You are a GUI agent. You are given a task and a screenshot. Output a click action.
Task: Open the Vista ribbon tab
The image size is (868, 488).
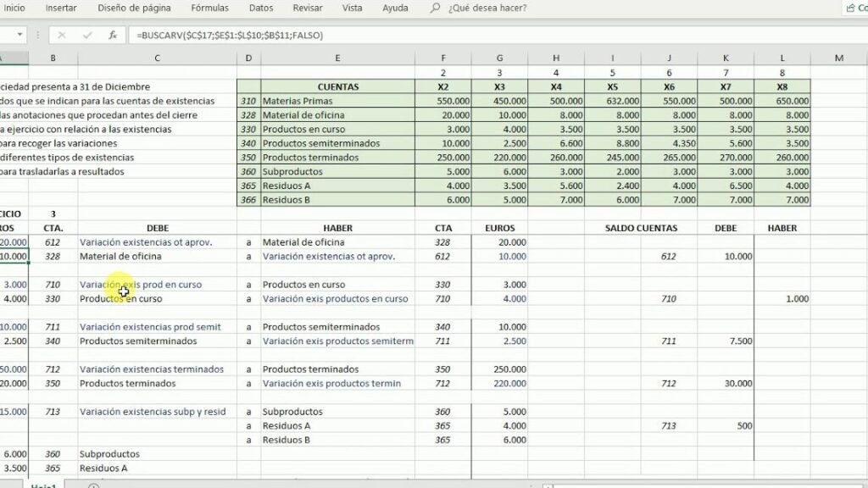pyautogui.click(x=352, y=8)
